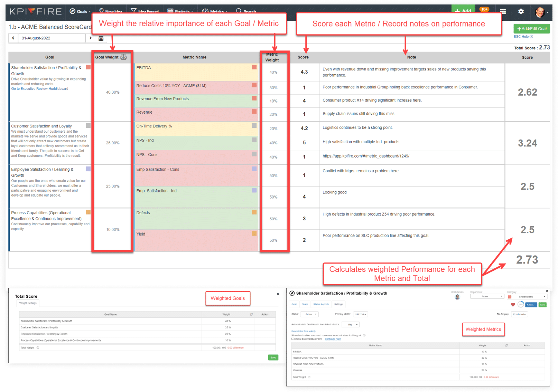558x392 pixels.
Task: Click the On-Time Delivery % category square
Action: coord(254,126)
